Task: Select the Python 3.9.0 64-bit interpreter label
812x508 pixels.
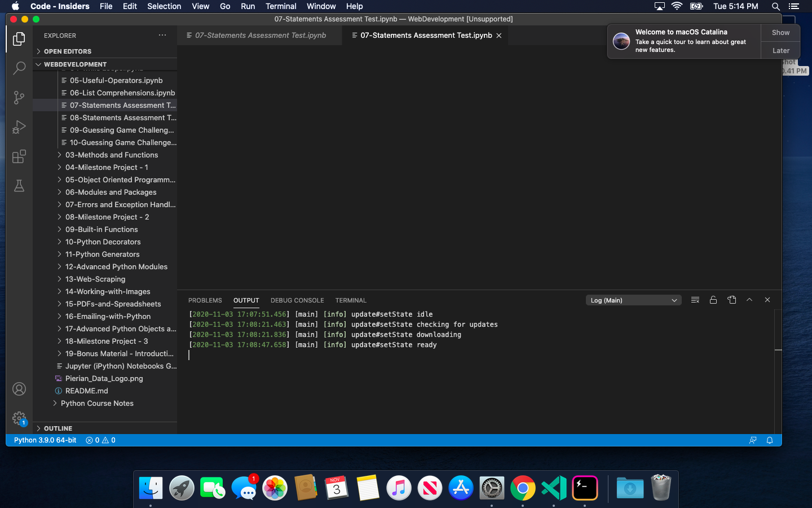Action: point(45,440)
